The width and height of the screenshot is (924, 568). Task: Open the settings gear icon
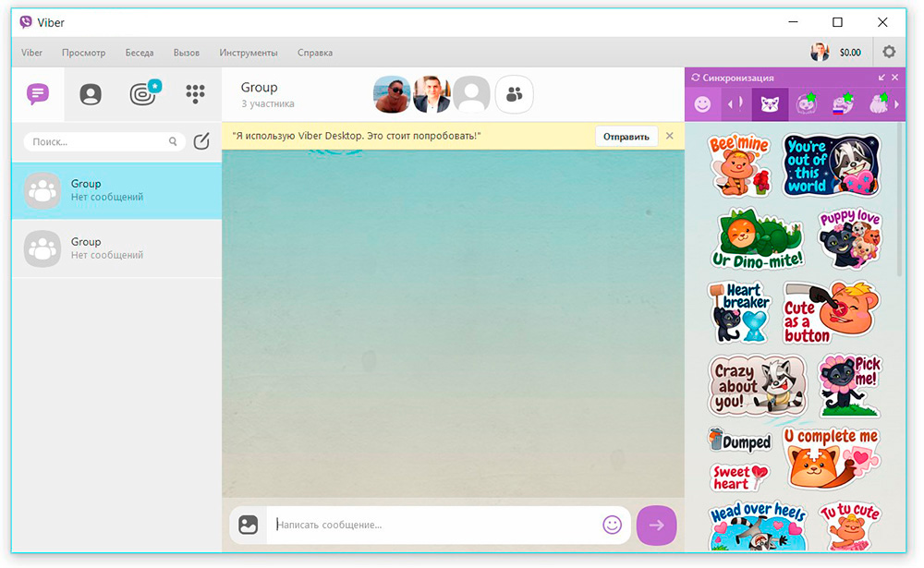coord(889,53)
